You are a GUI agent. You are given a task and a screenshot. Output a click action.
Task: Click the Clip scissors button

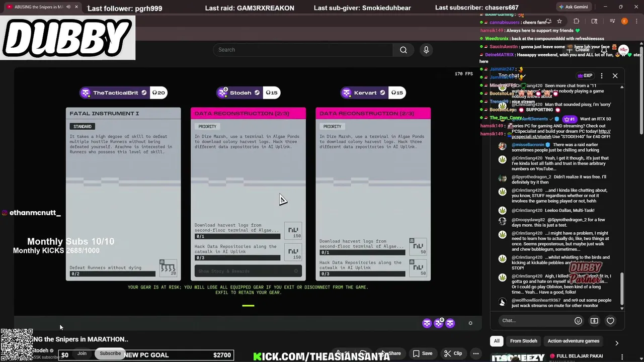tap(453, 353)
